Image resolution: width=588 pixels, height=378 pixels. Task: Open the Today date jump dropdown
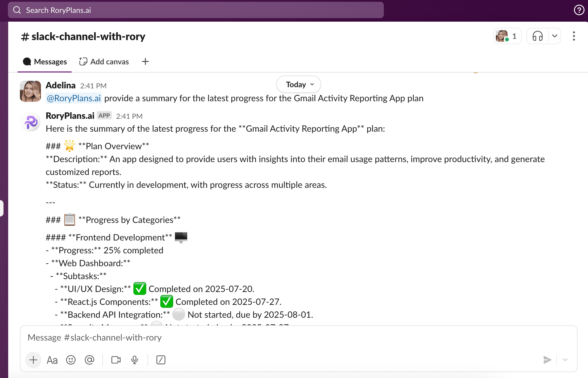coord(298,84)
